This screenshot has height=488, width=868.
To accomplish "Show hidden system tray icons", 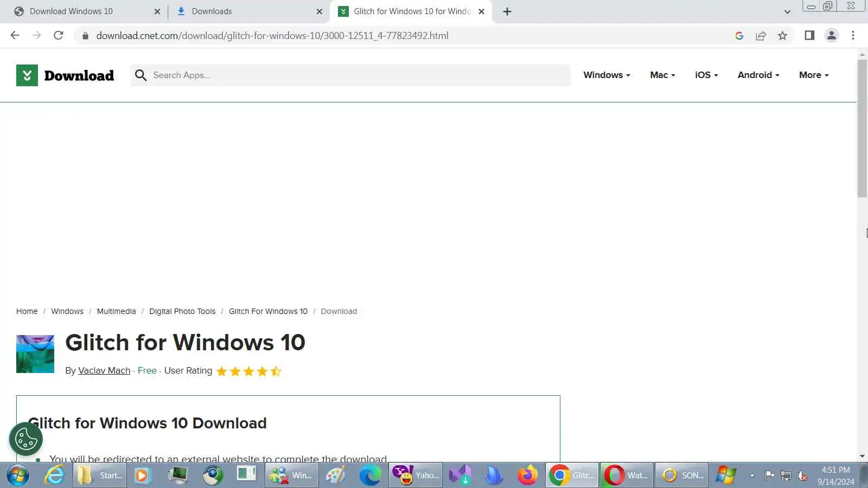I will [752, 476].
